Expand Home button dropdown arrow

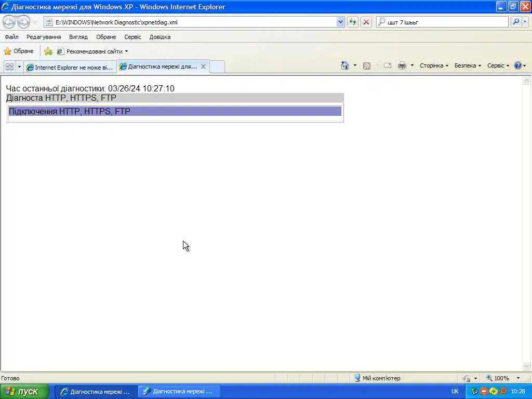pyautogui.click(x=355, y=65)
